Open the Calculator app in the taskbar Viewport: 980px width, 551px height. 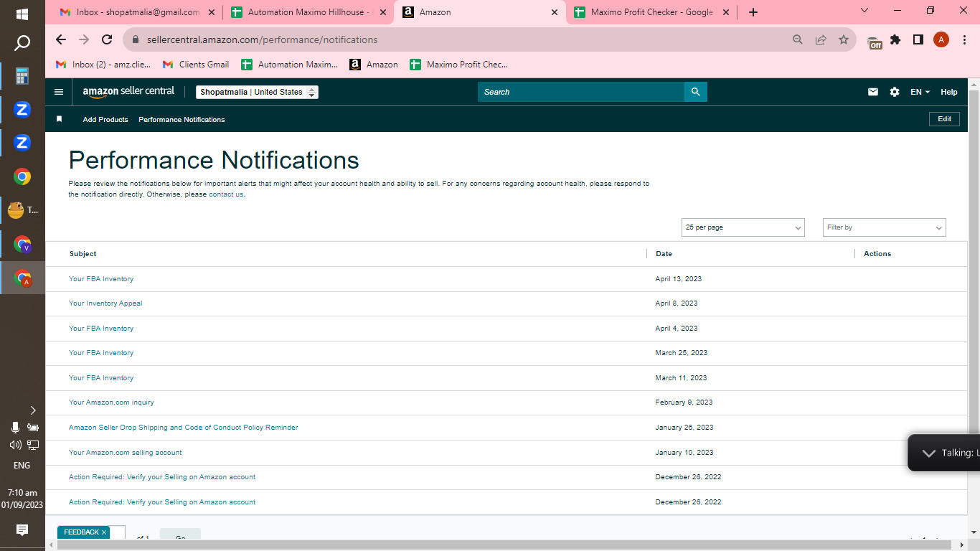point(22,76)
